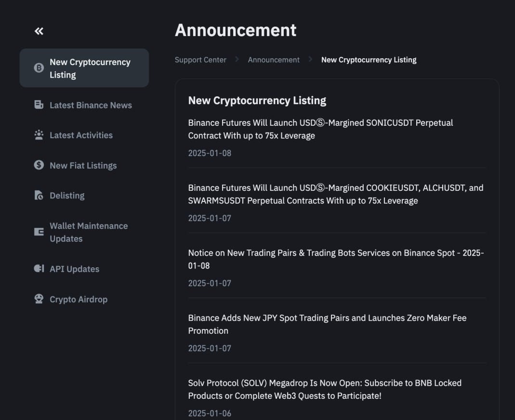Image resolution: width=515 pixels, height=420 pixels.
Task: Open the Support Center breadcrumb link
Action: [200, 59]
